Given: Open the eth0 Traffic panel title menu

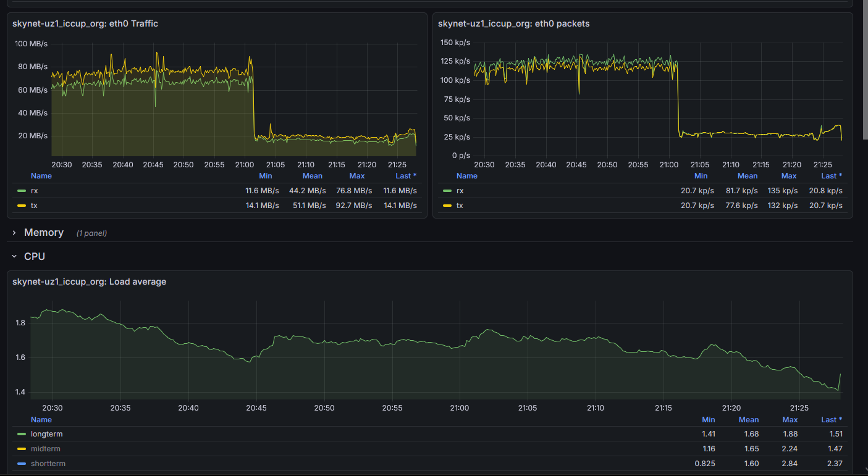Looking at the screenshot, I should [85, 23].
